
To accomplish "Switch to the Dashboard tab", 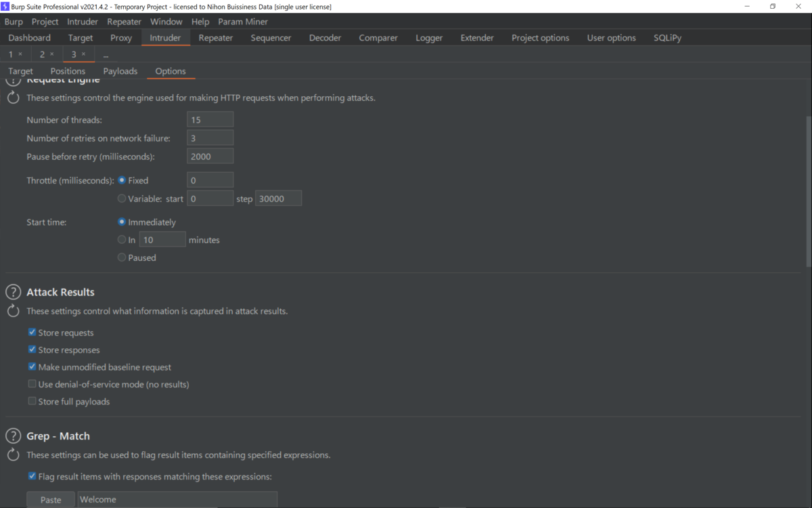I will click(x=30, y=38).
